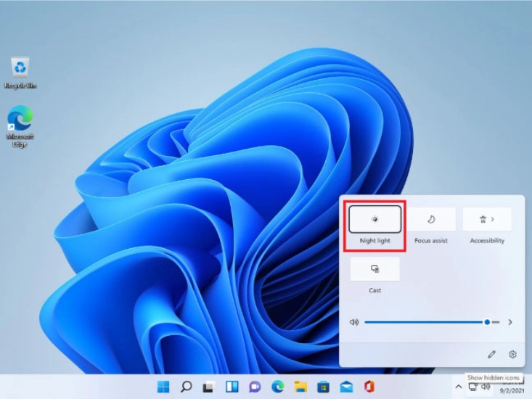Toggle the Cast quick setting tile
The height and width of the screenshot is (399, 532).
[375, 269]
